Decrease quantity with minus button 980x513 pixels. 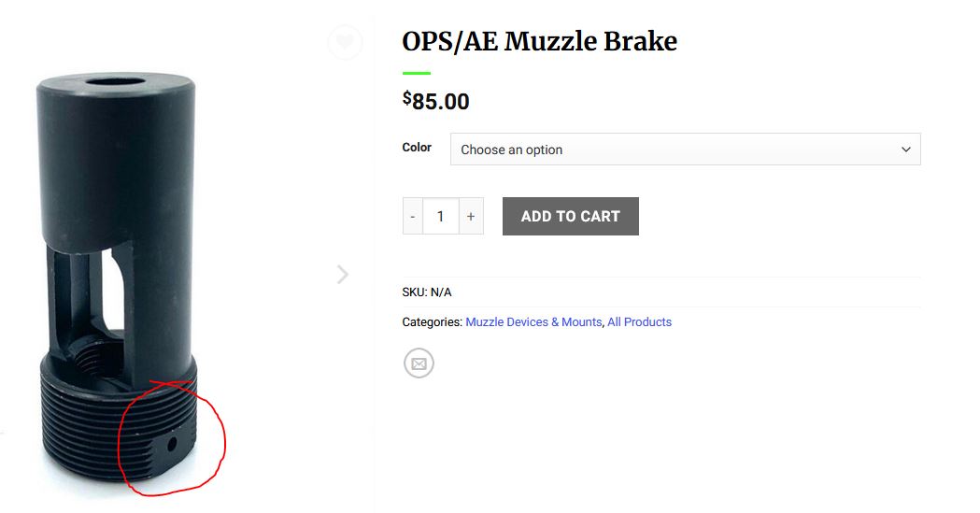click(413, 216)
